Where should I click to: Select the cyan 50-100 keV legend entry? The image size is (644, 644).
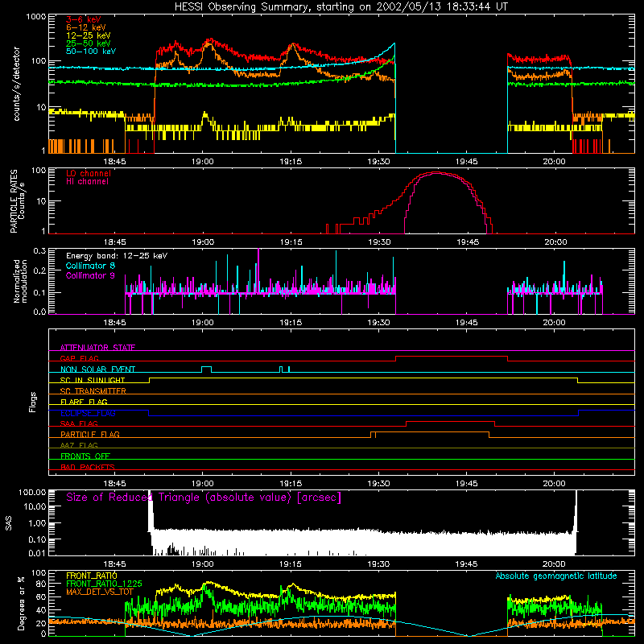[91, 51]
